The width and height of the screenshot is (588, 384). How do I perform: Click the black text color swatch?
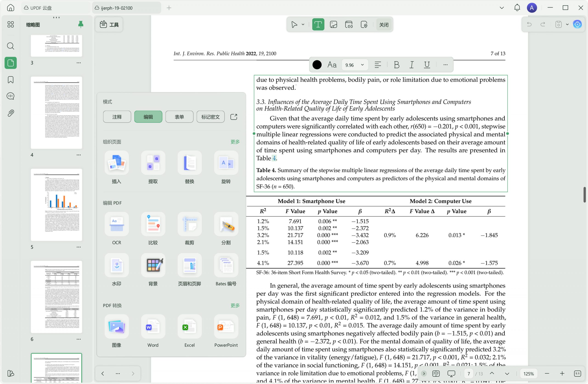click(317, 65)
